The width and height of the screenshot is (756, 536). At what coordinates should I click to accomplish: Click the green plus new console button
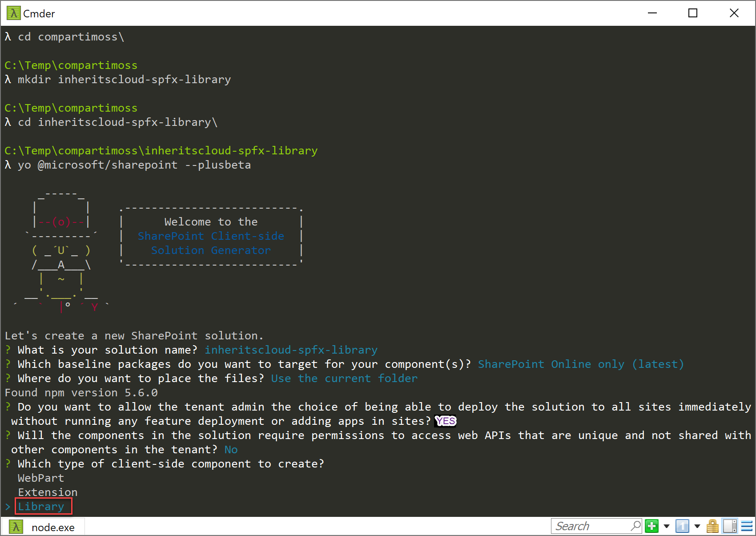pos(652,526)
